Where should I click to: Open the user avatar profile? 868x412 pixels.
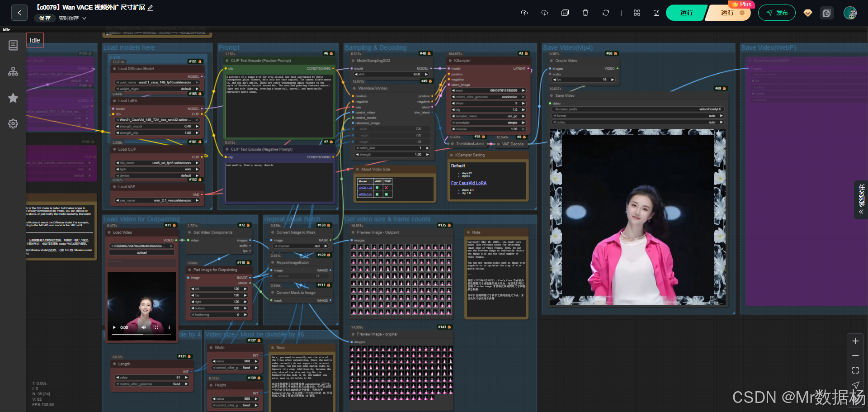pos(850,13)
